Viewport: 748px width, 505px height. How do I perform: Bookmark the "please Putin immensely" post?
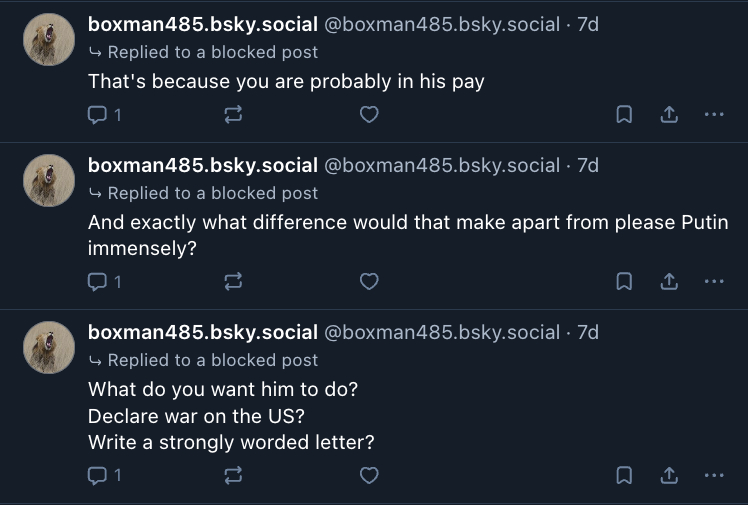click(x=623, y=282)
